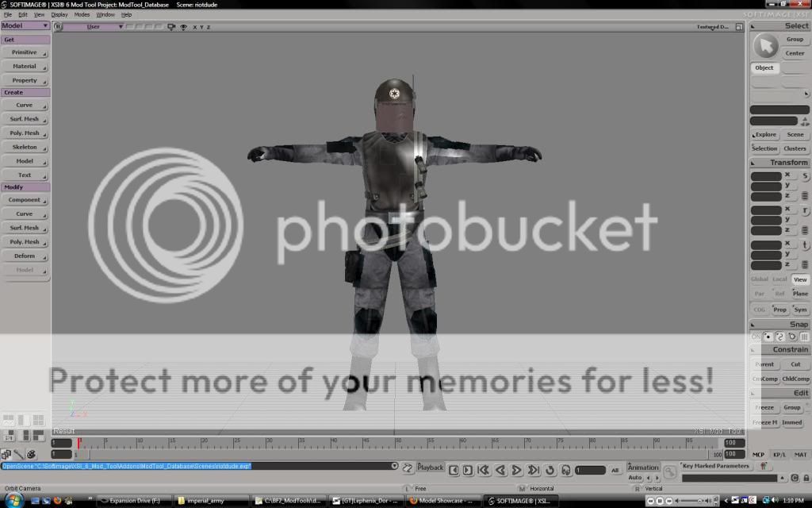Image resolution: width=812 pixels, height=508 pixels.
Task: Click the Clusters button
Action: 795,148
